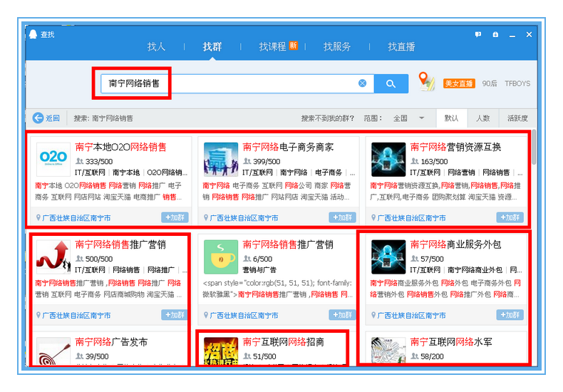Open red arrow avatar of 500/500 group

[53, 257]
